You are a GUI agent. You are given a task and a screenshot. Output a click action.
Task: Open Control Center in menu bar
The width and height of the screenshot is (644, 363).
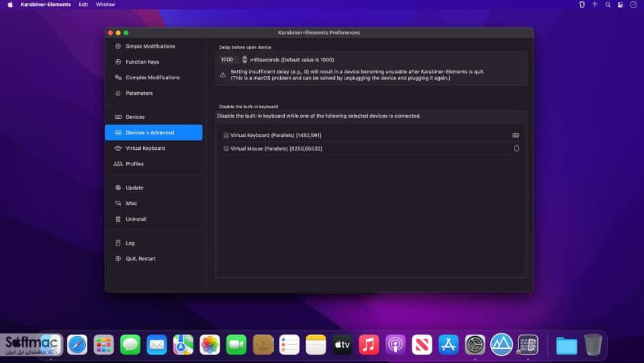tap(620, 5)
